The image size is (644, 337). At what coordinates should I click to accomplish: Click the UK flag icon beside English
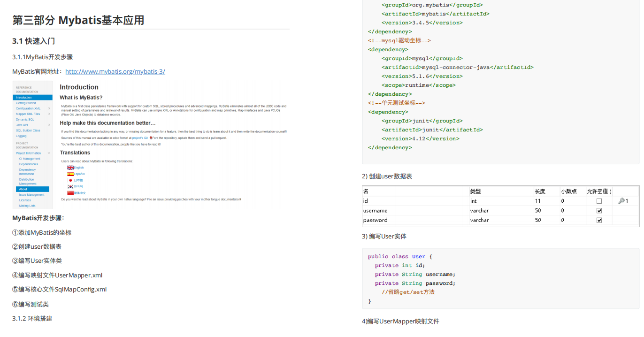pyautogui.click(x=70, y=168)
